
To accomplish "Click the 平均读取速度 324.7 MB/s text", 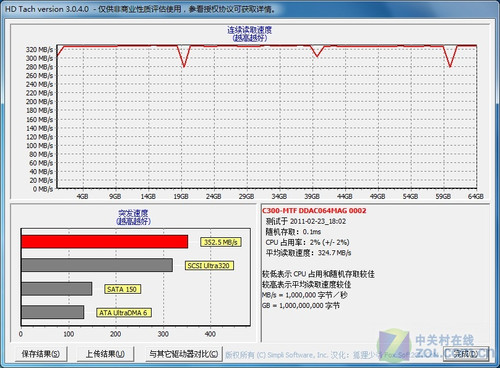I will [x=308, y=253].
